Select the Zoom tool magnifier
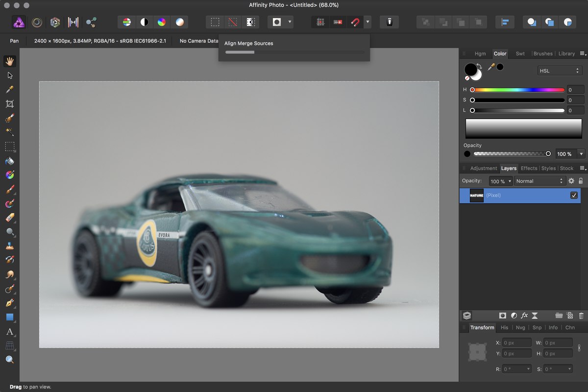The width and height of the screenshot is (588, 392). pos(10,360)
